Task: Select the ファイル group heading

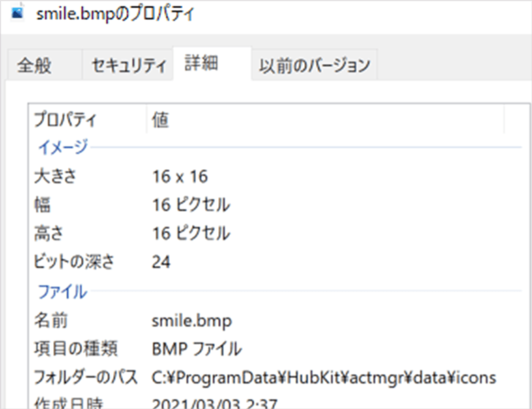Action: tap(62, 292)
